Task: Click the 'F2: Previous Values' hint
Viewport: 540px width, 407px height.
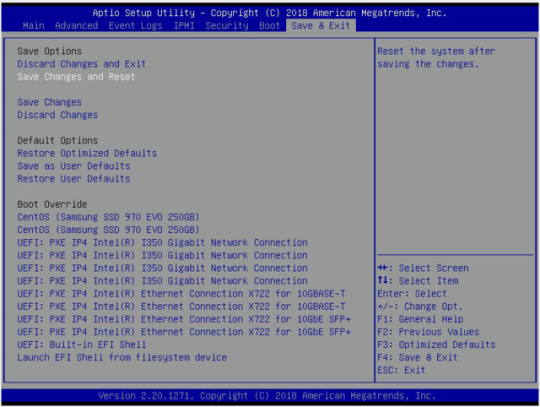Action: (428, 332)
